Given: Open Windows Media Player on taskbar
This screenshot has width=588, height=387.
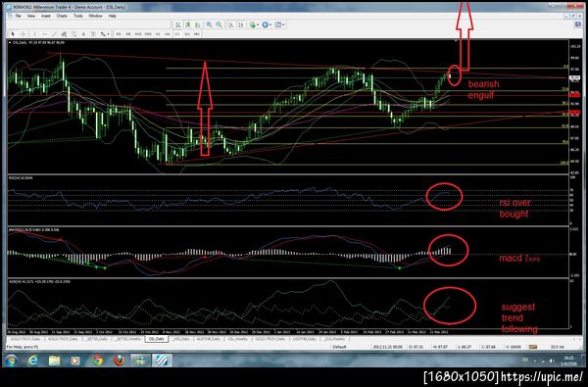Looking at the screenshot, I should pyautogui.click(x=75, y=361).
